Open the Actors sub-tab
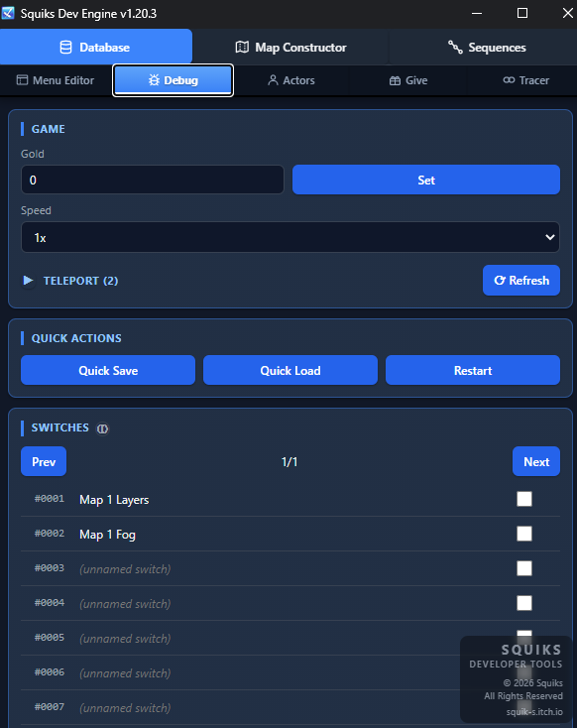This screenshot has width=577, height=728. tap(291, 80)
